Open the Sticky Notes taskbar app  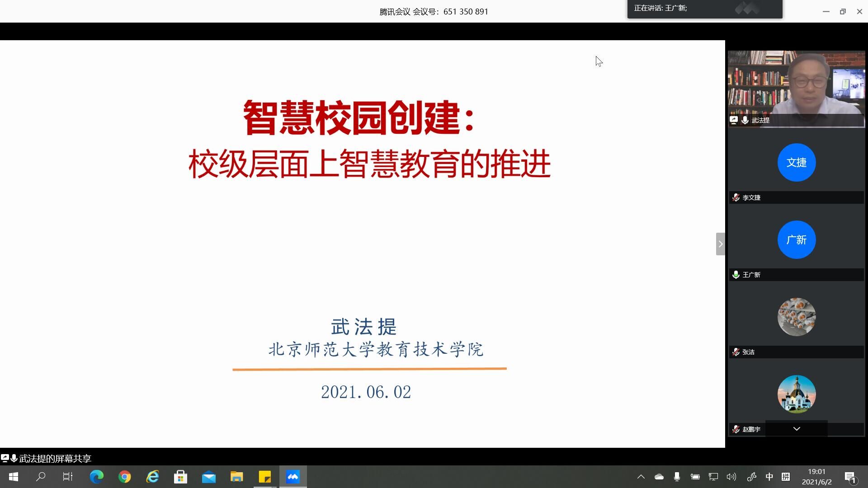(x=265, y=477)
